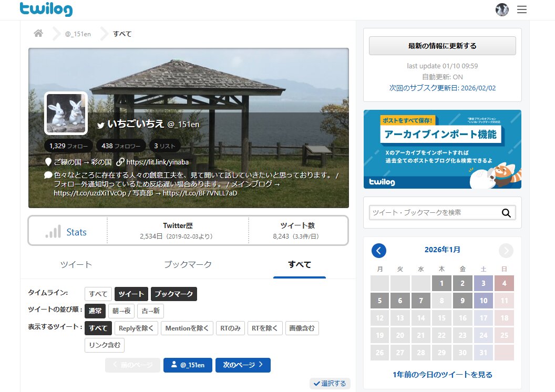This screenshot has height=392, width=555.
Task: Click the 選択する checkmark button
Action: click(x=330, y=384)
